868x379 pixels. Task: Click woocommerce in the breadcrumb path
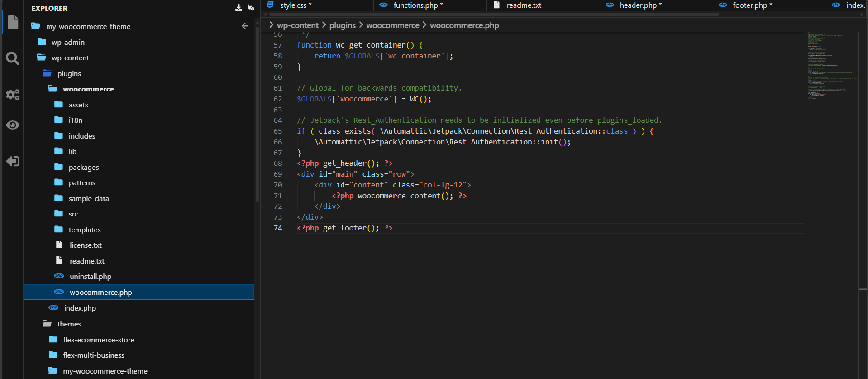coord(393,25)
